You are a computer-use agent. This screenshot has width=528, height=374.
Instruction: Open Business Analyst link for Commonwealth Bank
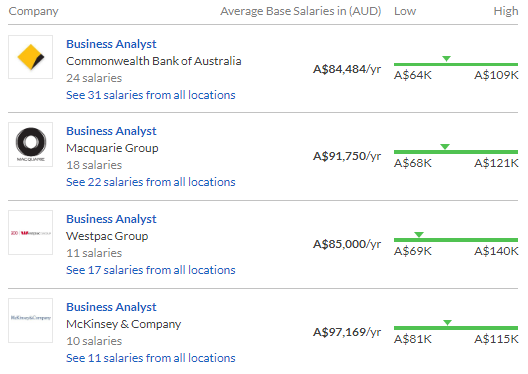(x=111, y=44)
